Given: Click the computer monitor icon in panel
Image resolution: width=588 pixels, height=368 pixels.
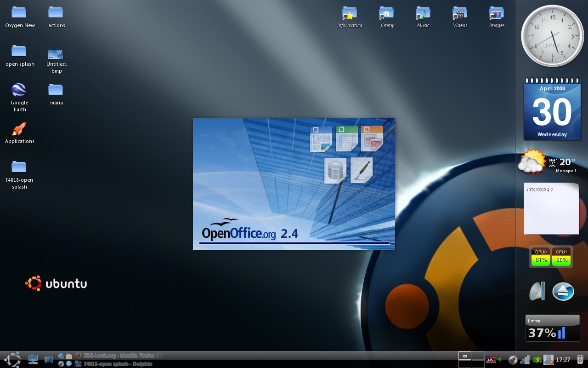Looking at the screenshot, I should [x=33, y=360].
